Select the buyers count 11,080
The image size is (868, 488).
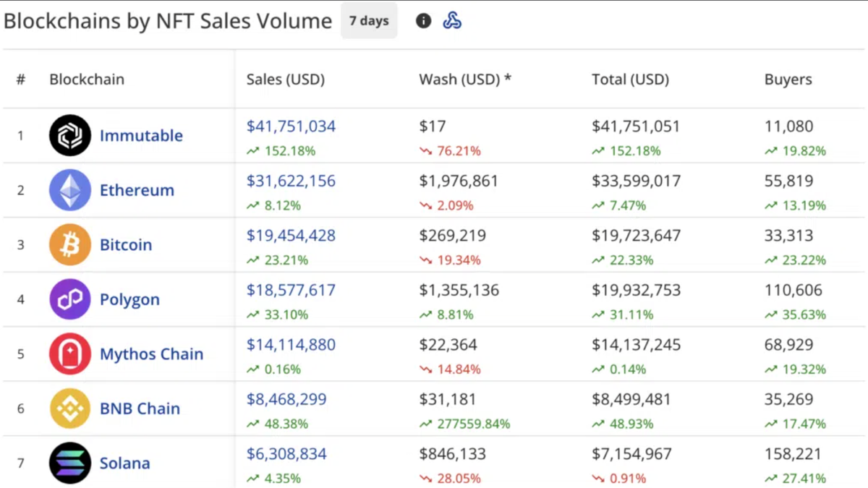[788, 127]
